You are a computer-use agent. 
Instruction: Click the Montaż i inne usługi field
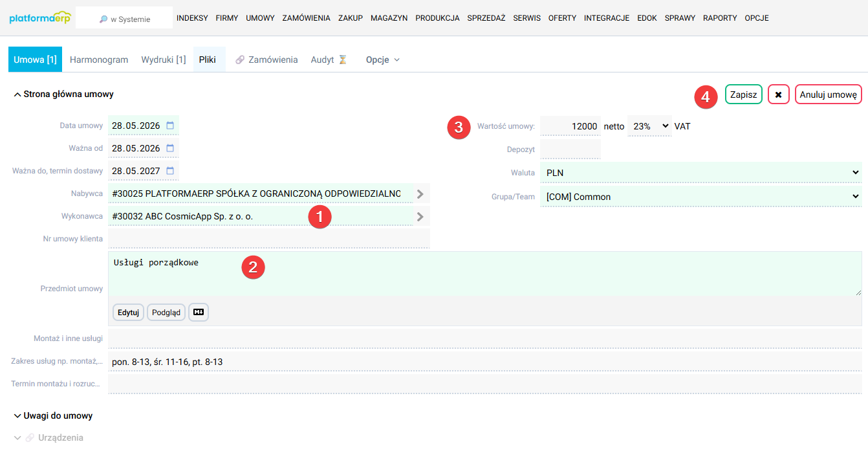click(x=485, y=338)
